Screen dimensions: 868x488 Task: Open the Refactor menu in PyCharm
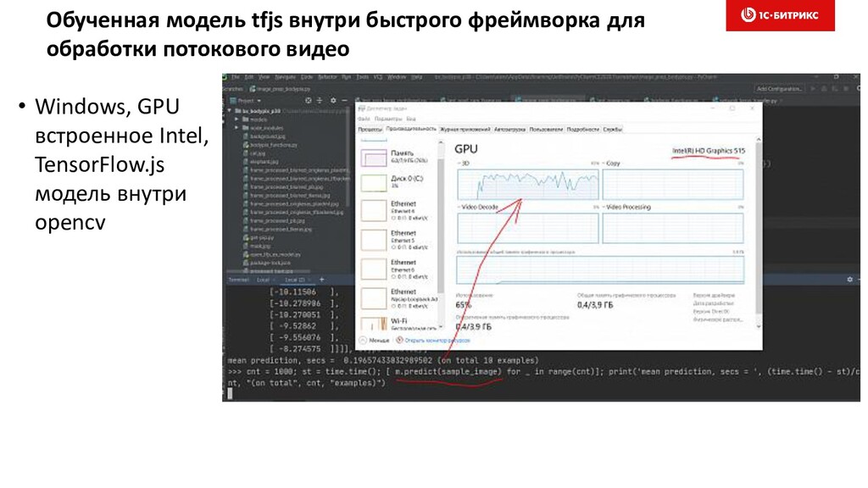click(327, 77)
